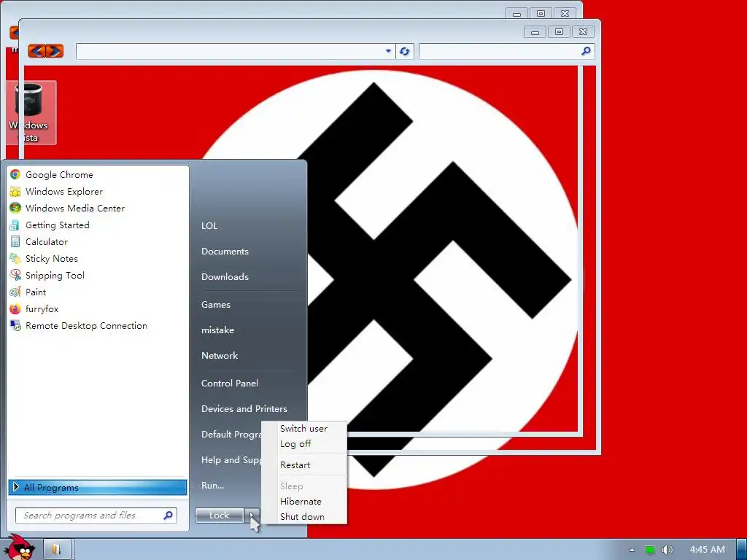Maximize the rear background window
The image size is (747, 560).
coord(541,13)
